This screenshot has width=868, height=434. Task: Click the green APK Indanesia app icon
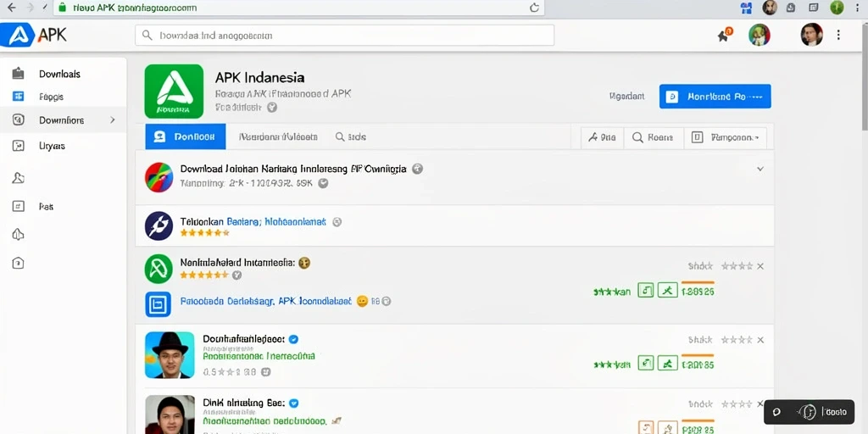(x=174, y=91)
